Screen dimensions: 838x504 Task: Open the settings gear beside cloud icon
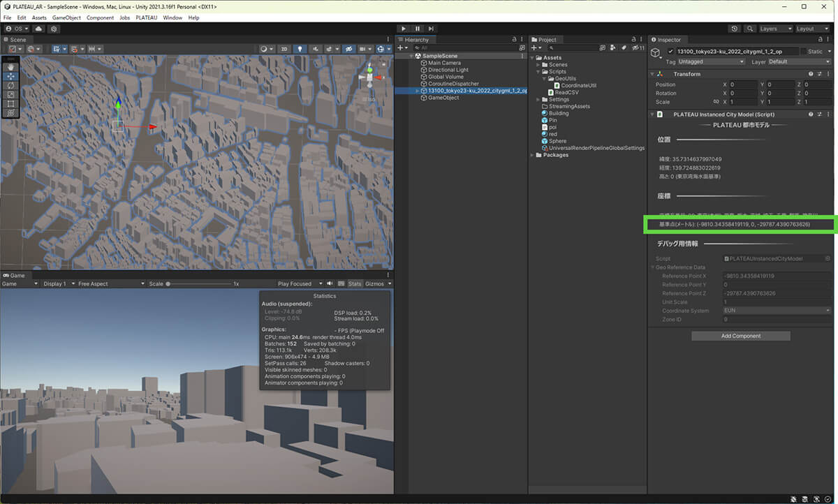(x=54, y=29)
